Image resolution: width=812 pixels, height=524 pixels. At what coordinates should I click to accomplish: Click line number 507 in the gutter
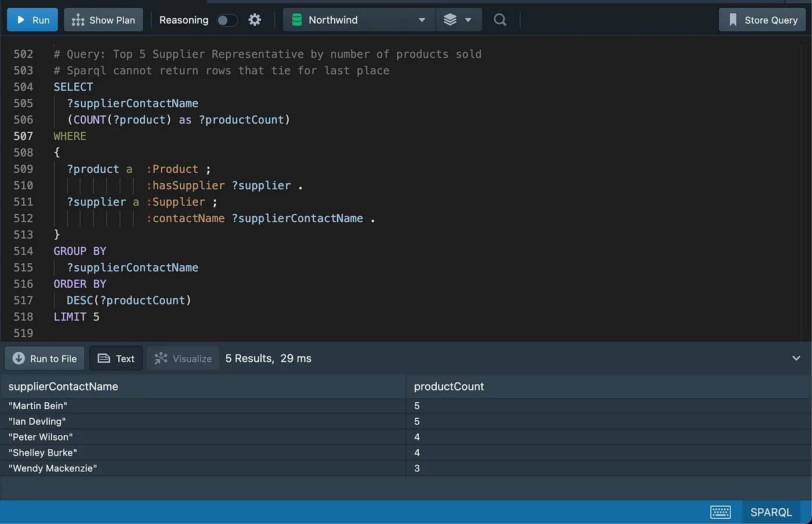pyautogui.click(x=23, y=136)
